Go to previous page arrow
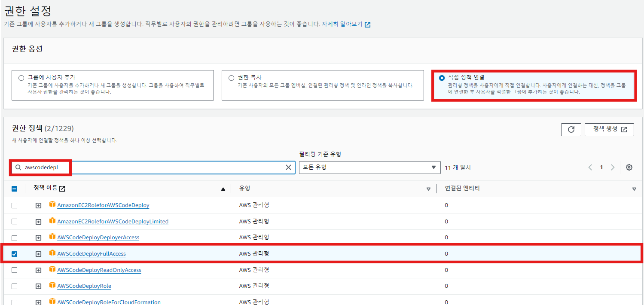 tap(590, 168)
